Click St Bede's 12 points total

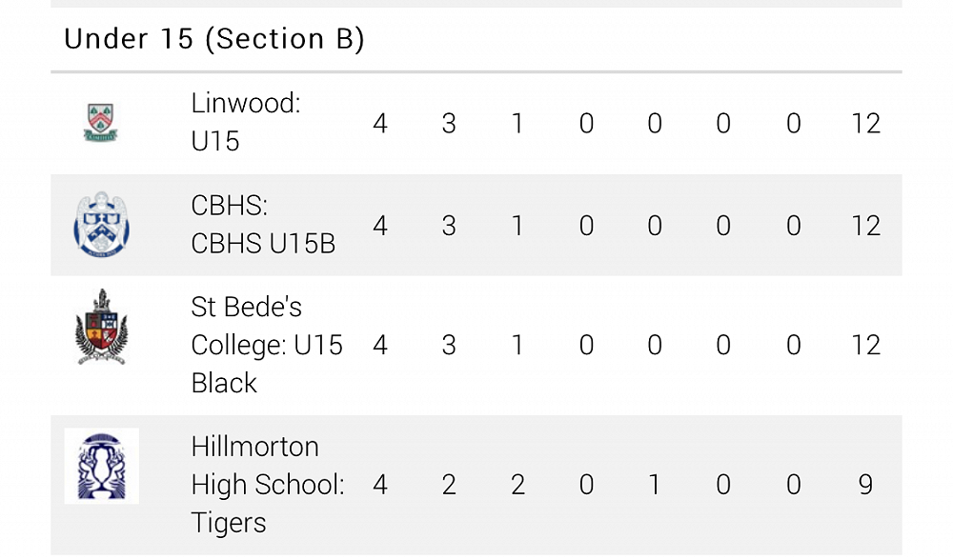pyautogui.click(x=865, y=345)
